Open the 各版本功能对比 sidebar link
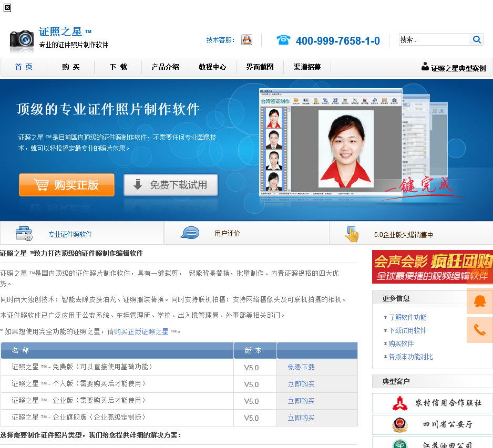 [410, 357]
